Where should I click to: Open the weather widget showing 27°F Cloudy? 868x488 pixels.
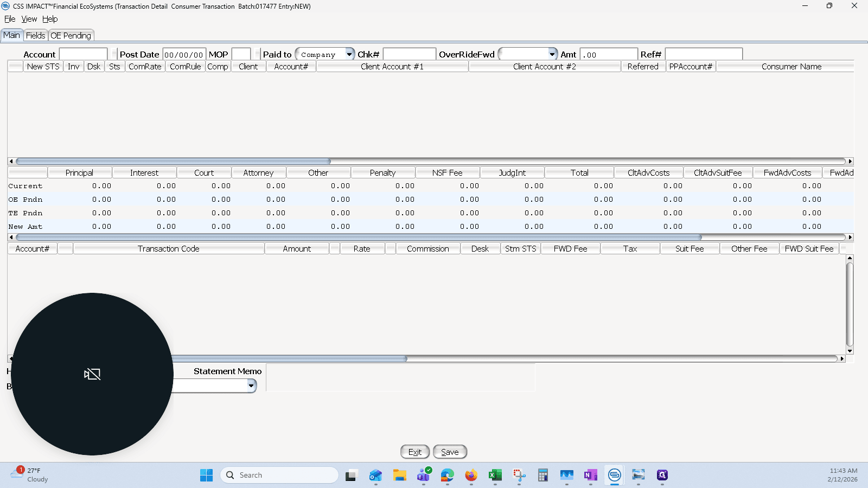[x=30, y=474]
